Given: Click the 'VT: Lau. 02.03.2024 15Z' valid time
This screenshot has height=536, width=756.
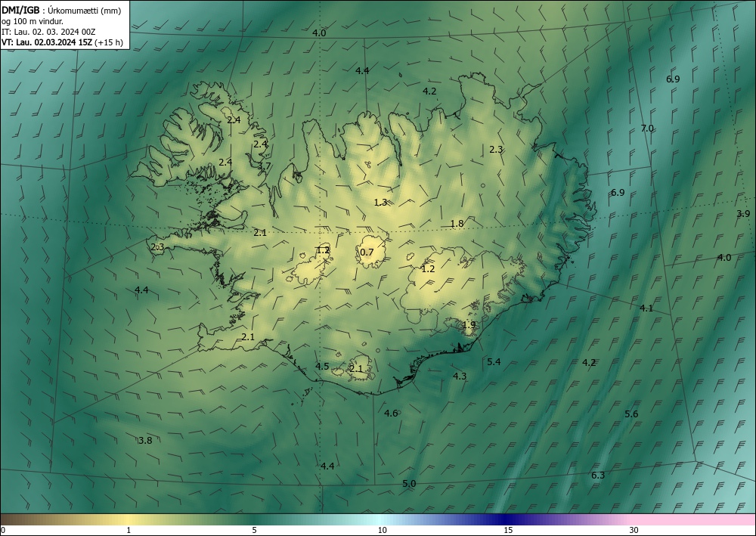Looking at the screenshot, I should point(47,42).
